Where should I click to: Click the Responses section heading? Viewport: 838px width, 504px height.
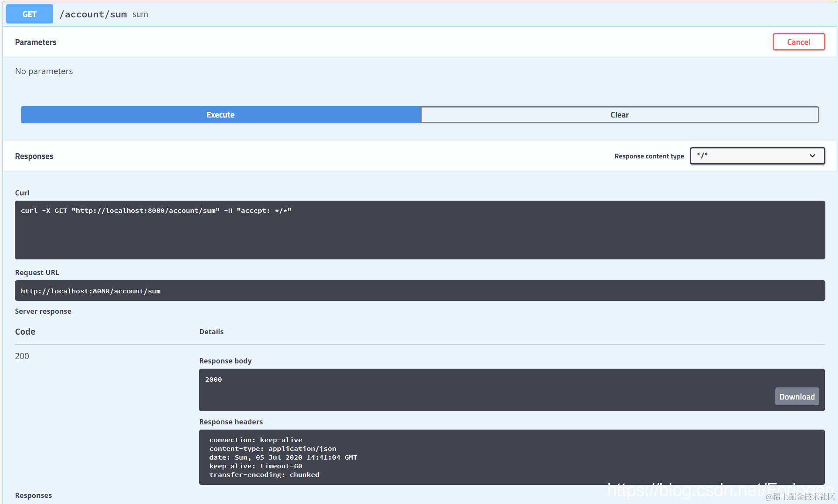click(34, 156)
